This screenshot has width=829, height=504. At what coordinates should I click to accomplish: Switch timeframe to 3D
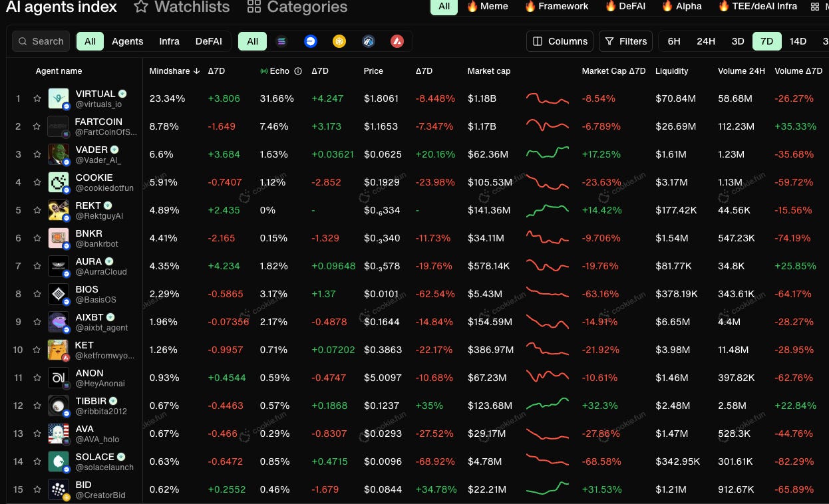pos(738,41)
